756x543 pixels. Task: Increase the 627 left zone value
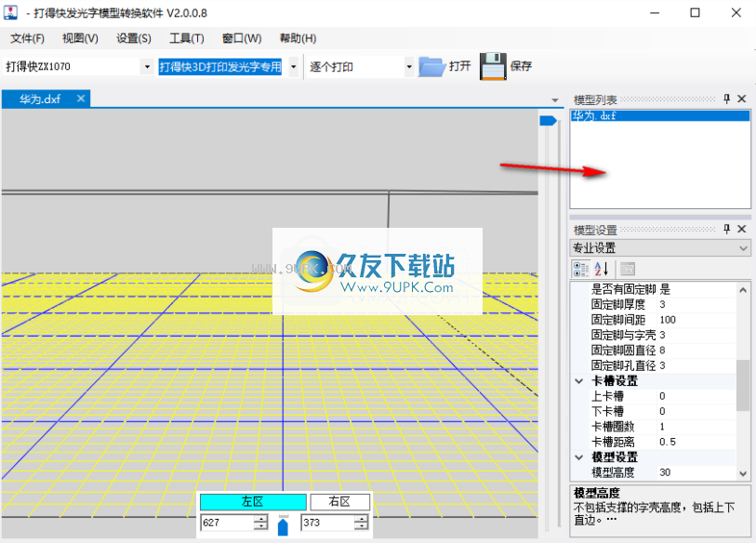point(261,519)
